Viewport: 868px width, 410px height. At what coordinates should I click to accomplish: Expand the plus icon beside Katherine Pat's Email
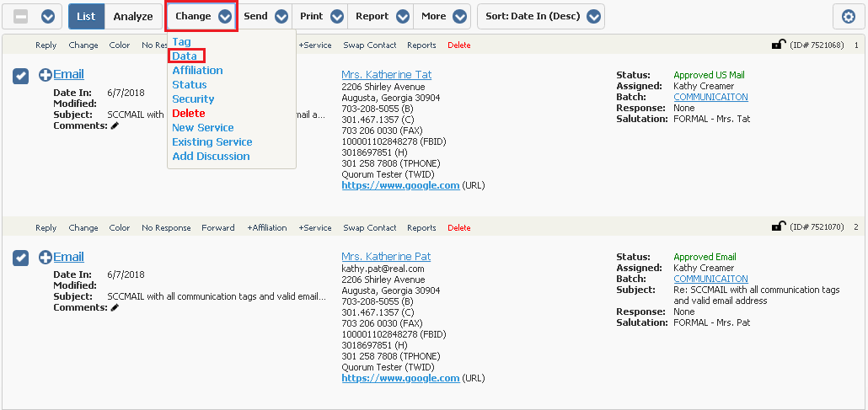coord(46,258)
